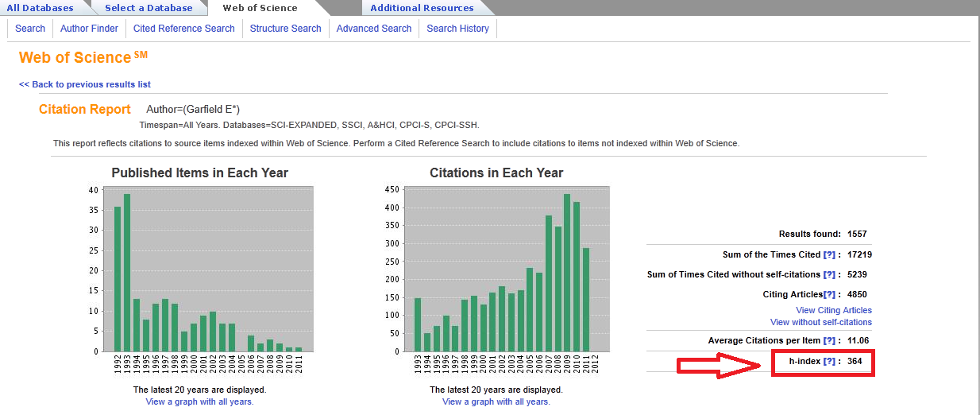Open Structure Search
This screenshot has width=980, height=415.
286,29
